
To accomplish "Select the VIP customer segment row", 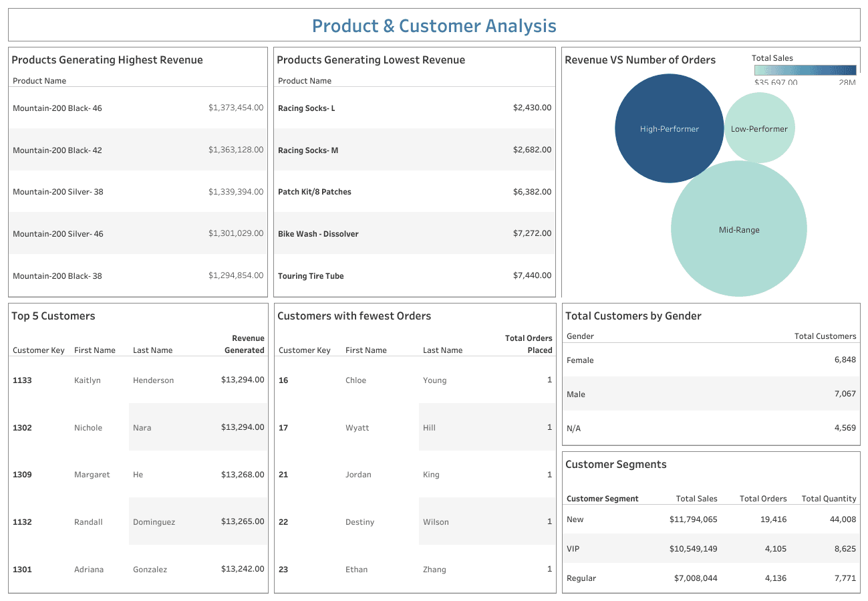I will 573,549.
